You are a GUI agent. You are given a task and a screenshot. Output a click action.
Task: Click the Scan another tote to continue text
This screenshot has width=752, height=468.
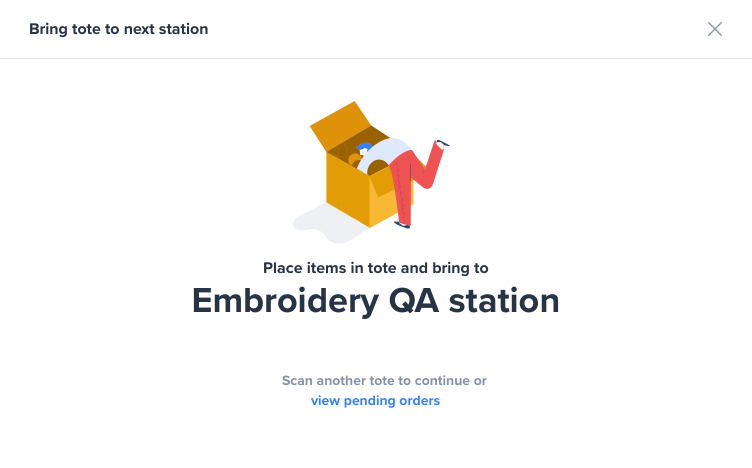pos(376,381)
